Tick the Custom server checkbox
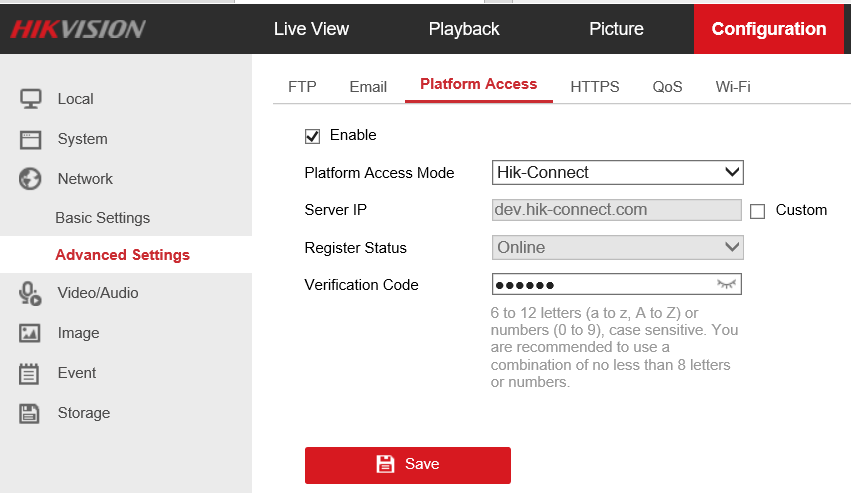851x493 pixels. (757, 211)
